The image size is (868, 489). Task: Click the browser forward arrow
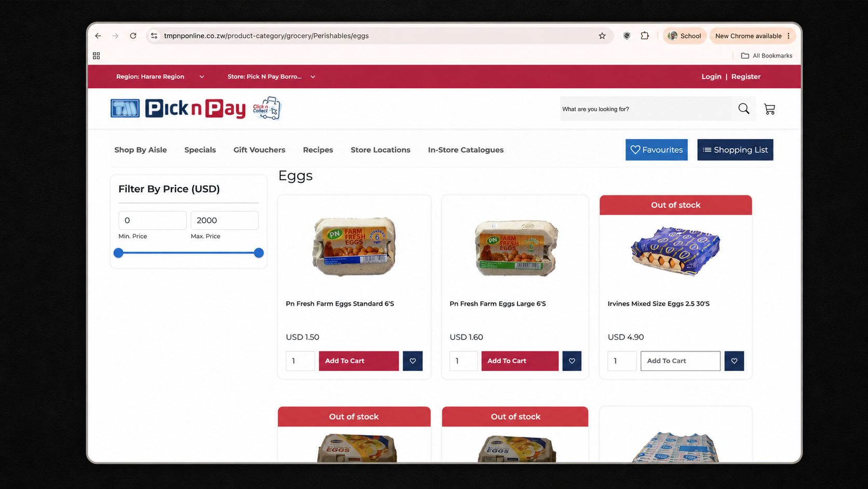point(115,36)
